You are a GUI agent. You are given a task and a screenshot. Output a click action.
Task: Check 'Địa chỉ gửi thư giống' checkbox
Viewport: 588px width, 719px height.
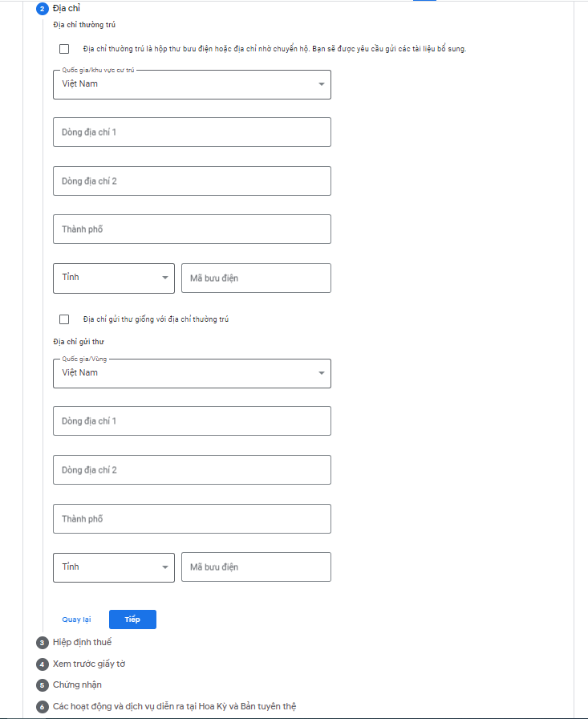click(64, 319)
